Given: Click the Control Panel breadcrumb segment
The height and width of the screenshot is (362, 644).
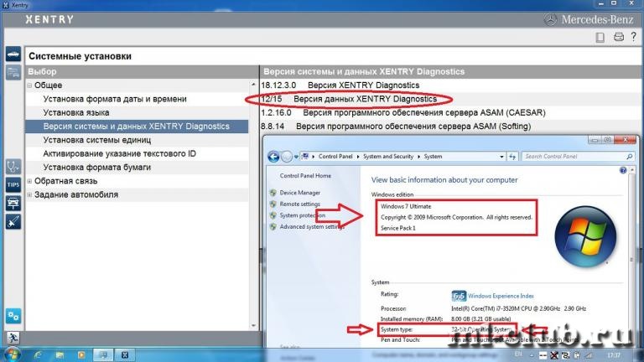Looking at the screenshot, I should pos(335,157).
